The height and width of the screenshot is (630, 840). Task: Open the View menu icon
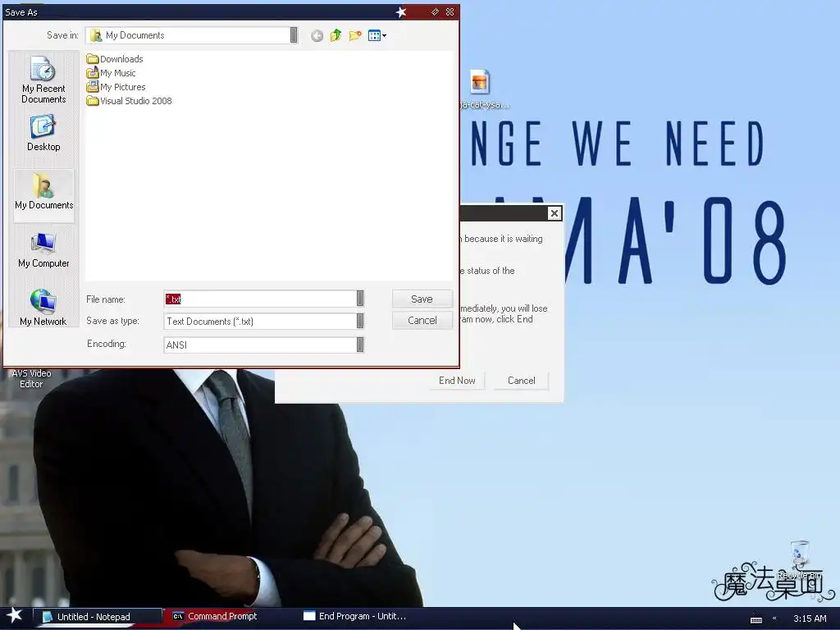(377, 36)
